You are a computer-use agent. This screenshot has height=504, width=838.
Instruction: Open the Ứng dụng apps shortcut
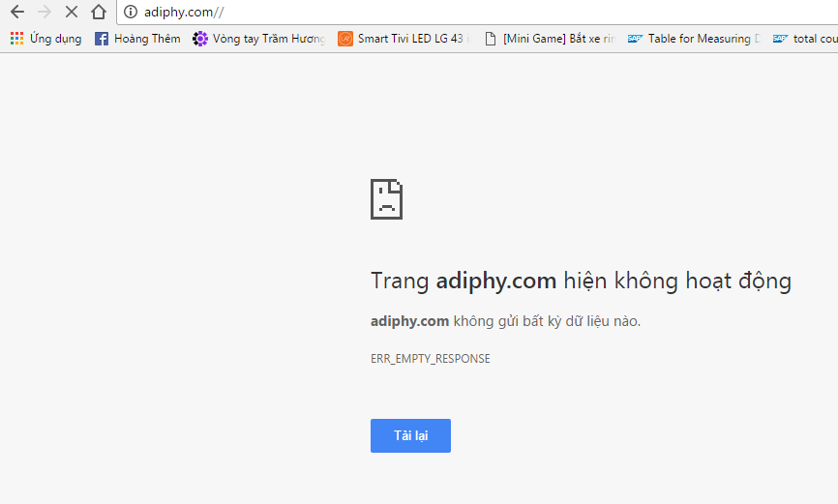(45, 39)
